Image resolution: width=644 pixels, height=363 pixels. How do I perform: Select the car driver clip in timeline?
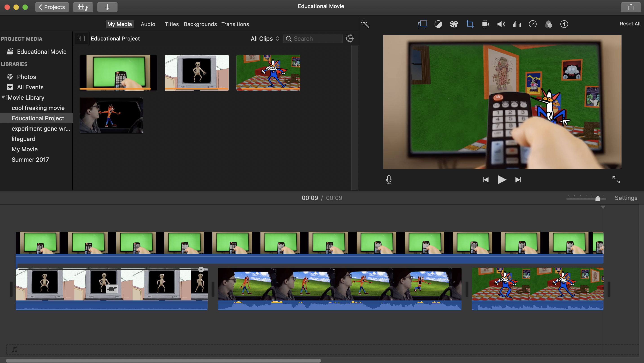pyautogui.click(x=340, y=289)
